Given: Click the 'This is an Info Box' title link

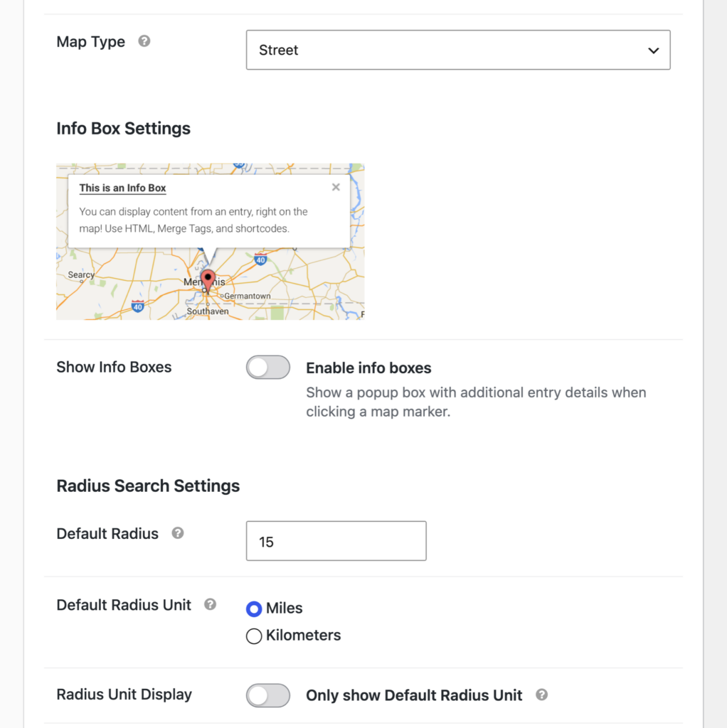Looking at the screenshot, I should [x=122, y=188].
